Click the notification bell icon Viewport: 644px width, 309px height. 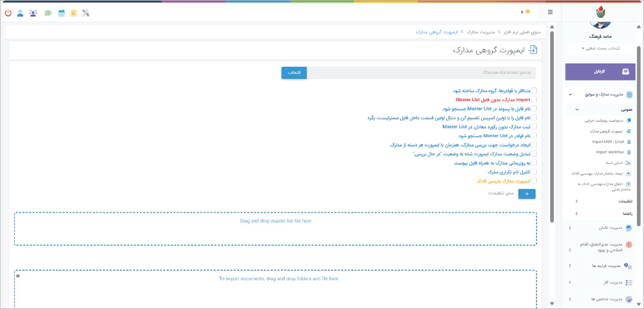[528, 12]
